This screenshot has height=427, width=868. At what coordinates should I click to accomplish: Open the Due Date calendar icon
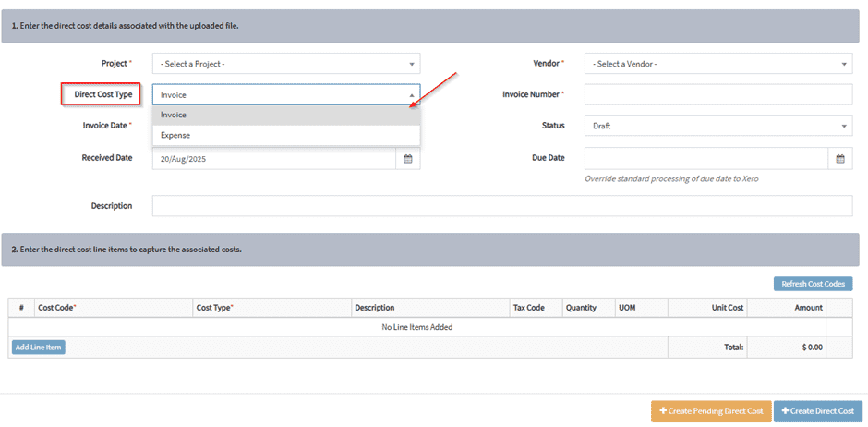(840, 159)
